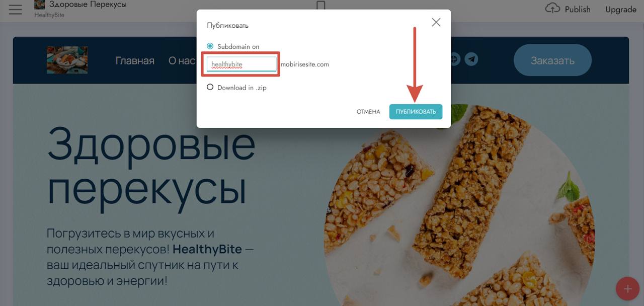Select the logo image in navigation bar

pyautogui.click(x=67, y=60)
